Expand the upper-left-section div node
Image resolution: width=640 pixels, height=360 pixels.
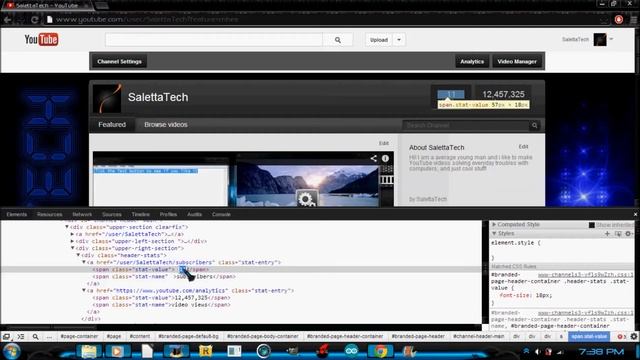[x=72, y=241]
